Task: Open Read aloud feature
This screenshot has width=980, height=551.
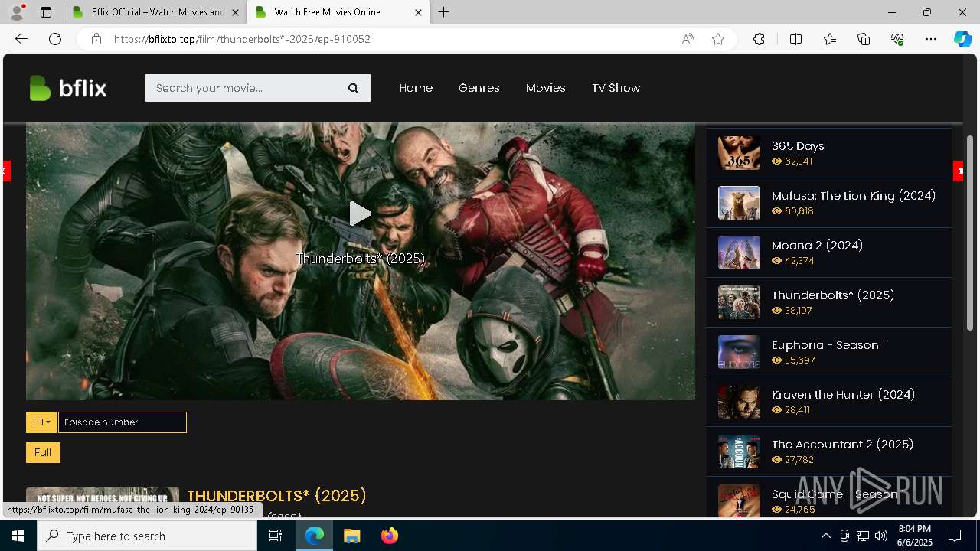Action: click(688, 39)
